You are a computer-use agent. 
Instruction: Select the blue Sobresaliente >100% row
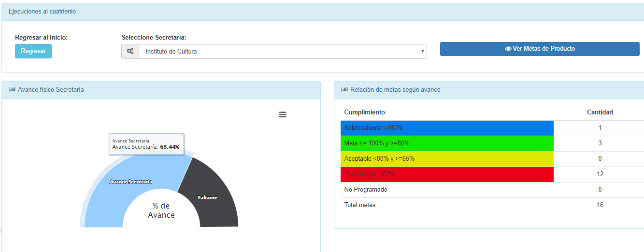click(x=447, y=128)
